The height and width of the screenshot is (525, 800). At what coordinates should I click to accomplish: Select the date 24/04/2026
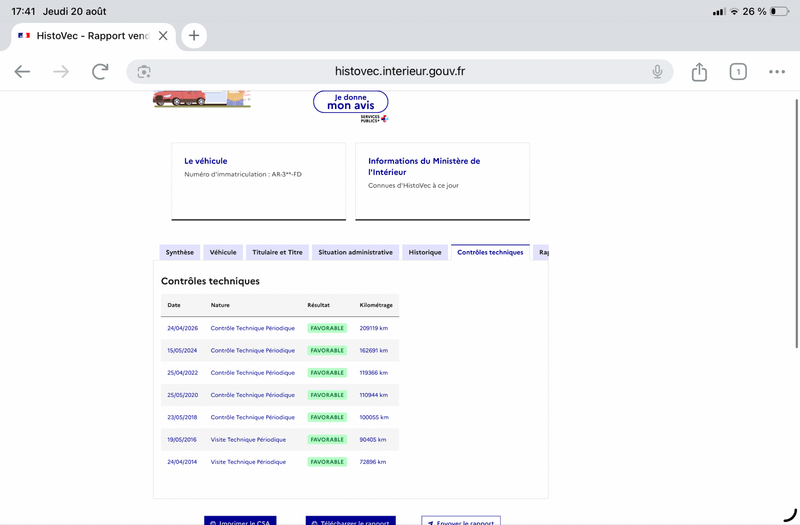pyautogui.click(x=183, y=328)
